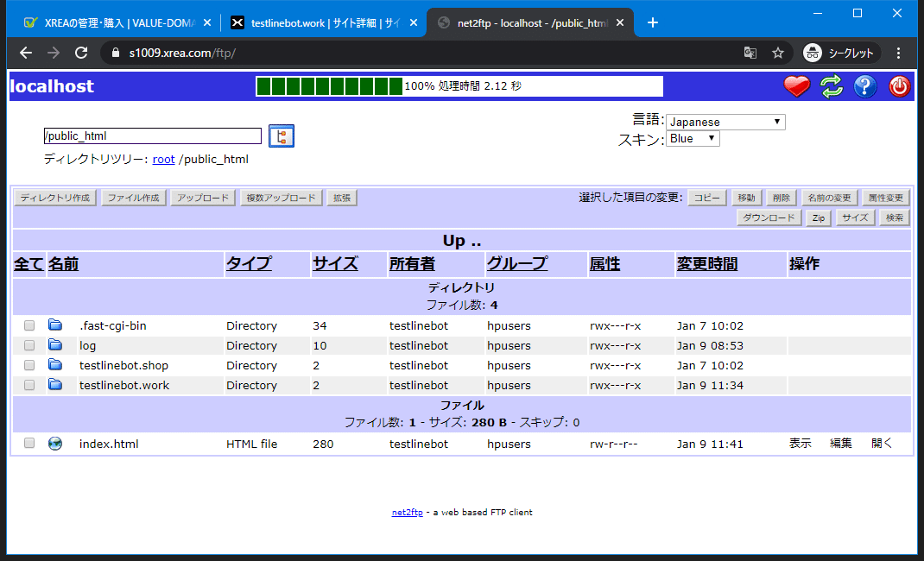Switch to the testlinebot.work browser tab

(x=320, y=22)
